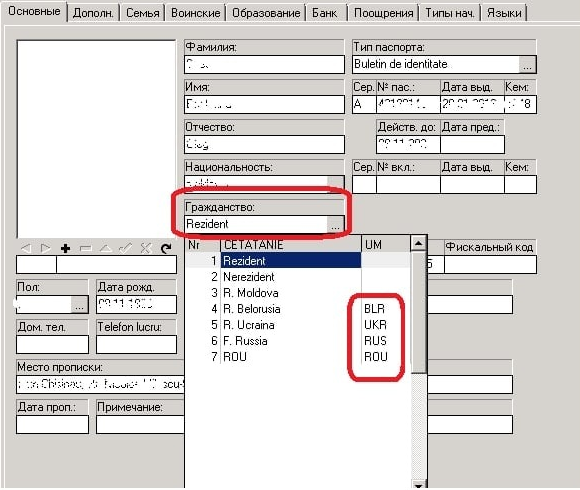The height and width of the screenshot is (490, 580).
Task: Click the Дата рожд. field
Action: point(136,304)
